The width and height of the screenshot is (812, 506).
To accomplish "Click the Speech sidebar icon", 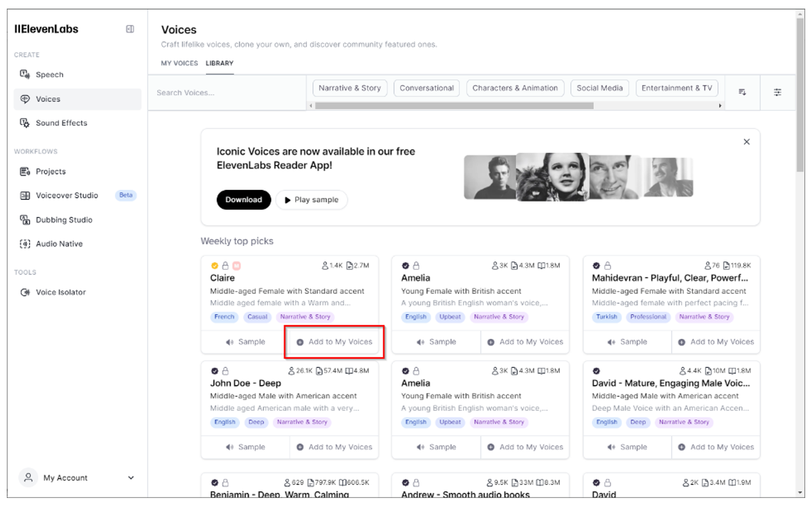I will (25, 75).
